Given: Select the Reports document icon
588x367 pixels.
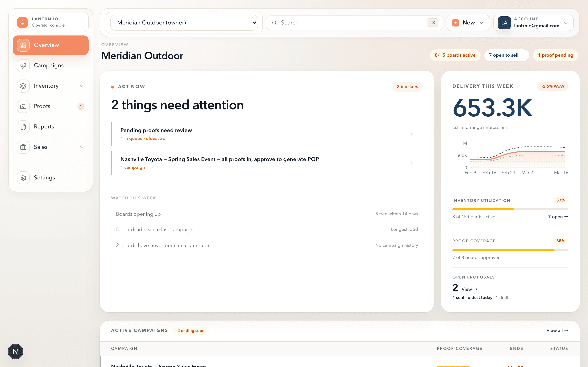Looking at the screenshot, I should coord(23,126).
